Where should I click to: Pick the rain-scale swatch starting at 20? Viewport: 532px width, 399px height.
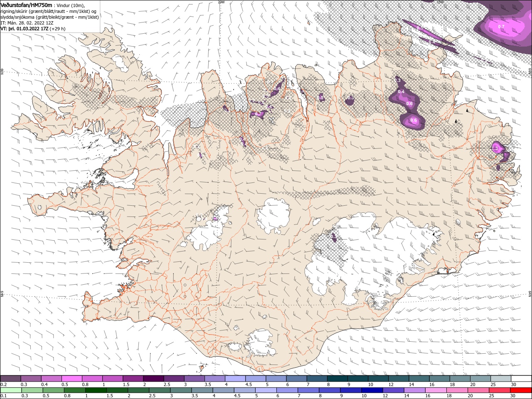pyautogui.click(x=478, y=390)
